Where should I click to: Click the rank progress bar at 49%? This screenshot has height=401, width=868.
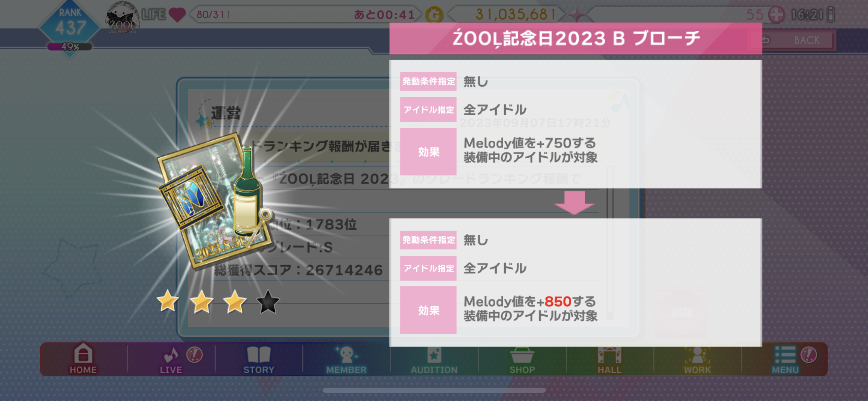coord(70,47)
